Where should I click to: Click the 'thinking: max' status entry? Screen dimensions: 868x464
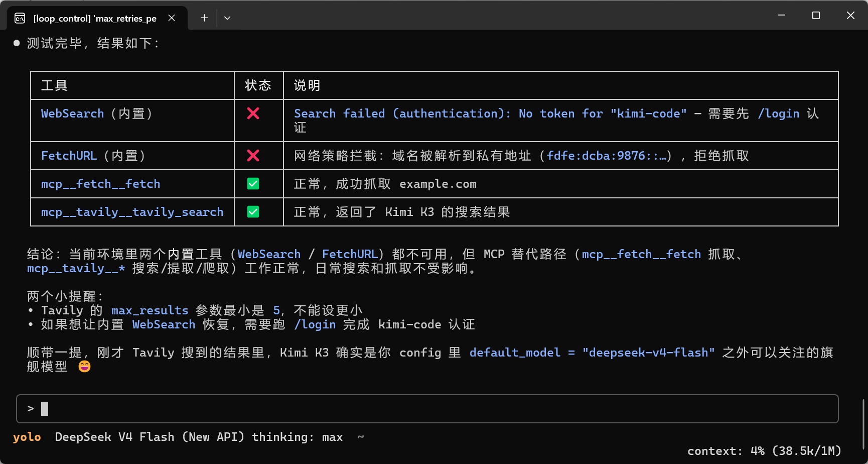coord(298,437)
